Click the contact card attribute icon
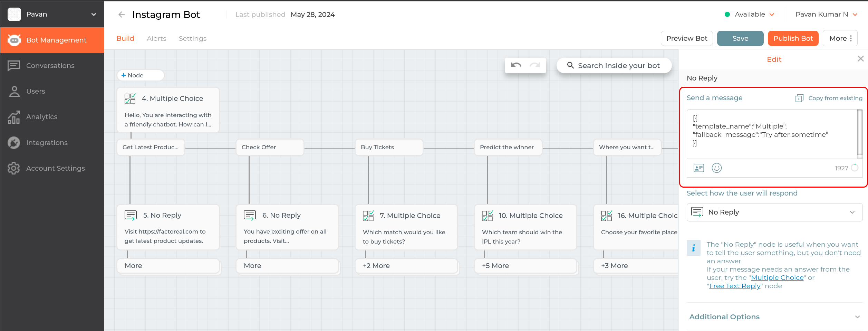The image size is (868, 331). [698, 168]
